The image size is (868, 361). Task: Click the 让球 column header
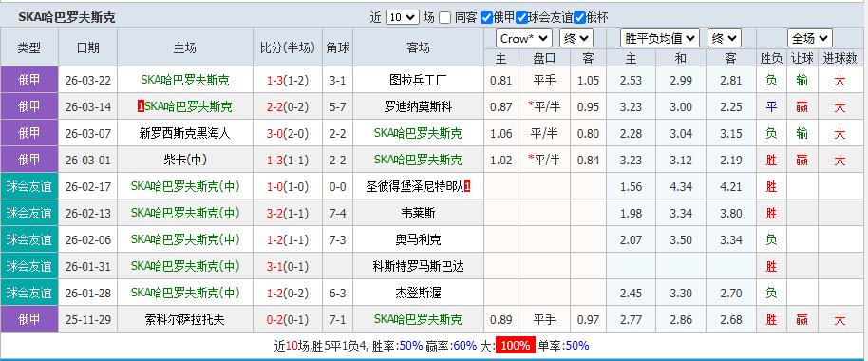coord(802,58)
